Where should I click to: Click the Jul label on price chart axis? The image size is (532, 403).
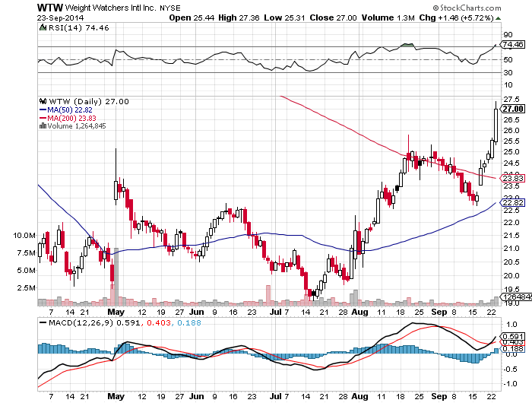click(x=275, y=312)
